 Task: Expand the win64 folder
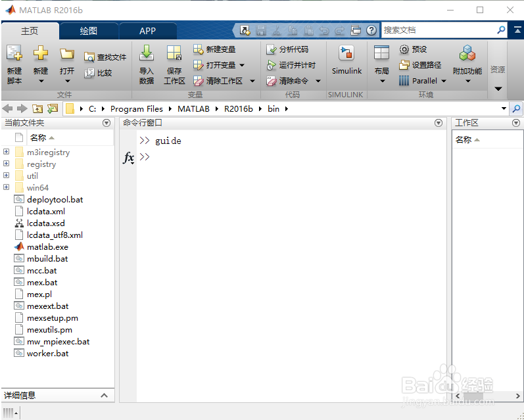6,187
